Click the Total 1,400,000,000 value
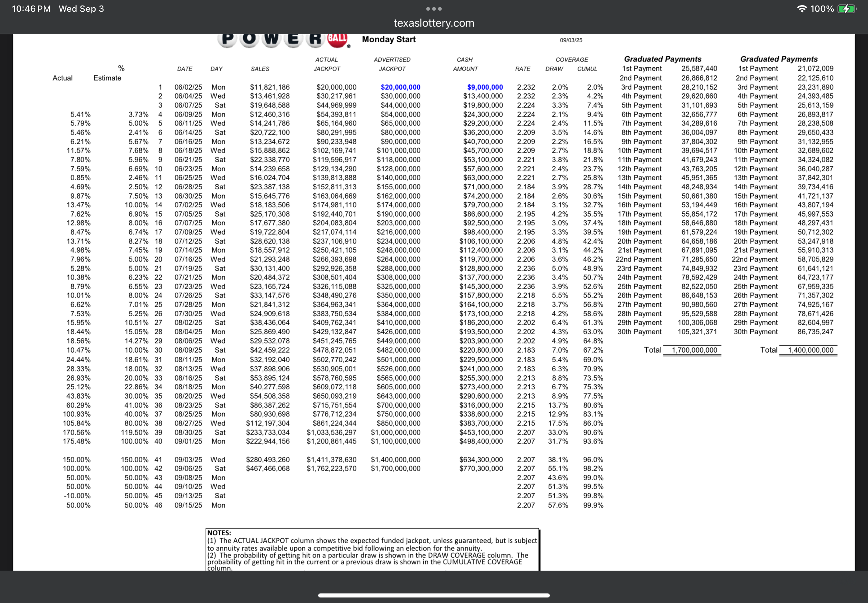 811,350
